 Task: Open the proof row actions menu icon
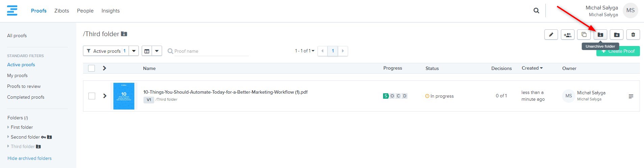[630, 96]
